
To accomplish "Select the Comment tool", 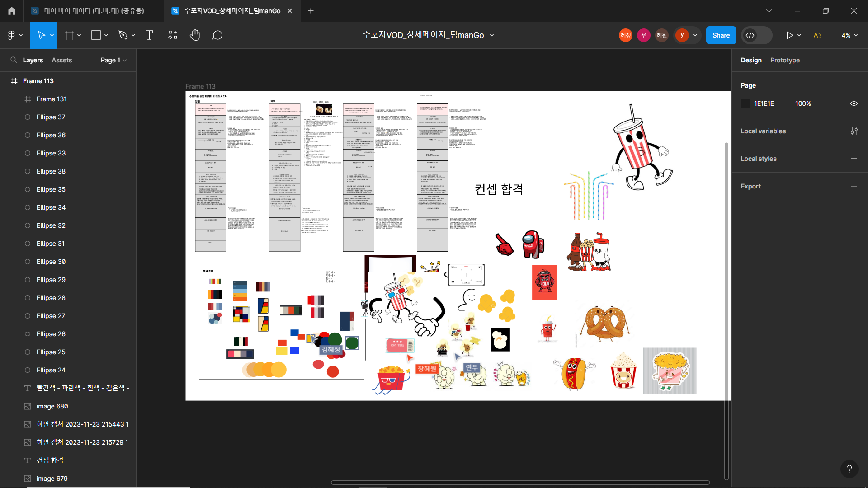I will (x=217, y=35).
